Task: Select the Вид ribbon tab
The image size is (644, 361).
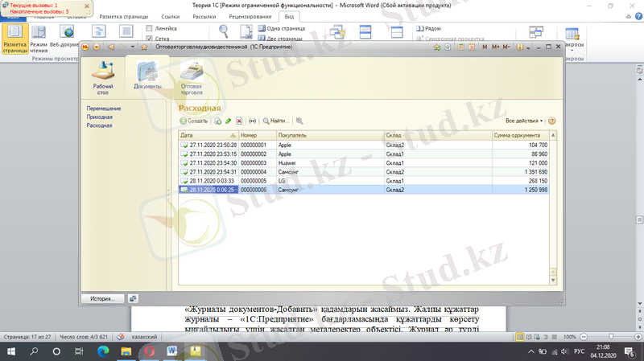Action: [x=289, y=17]
